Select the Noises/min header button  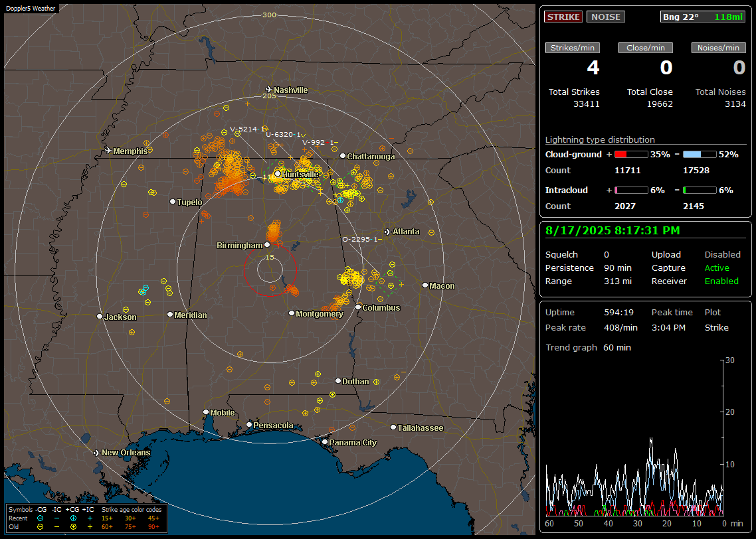(x=718, y=48)
